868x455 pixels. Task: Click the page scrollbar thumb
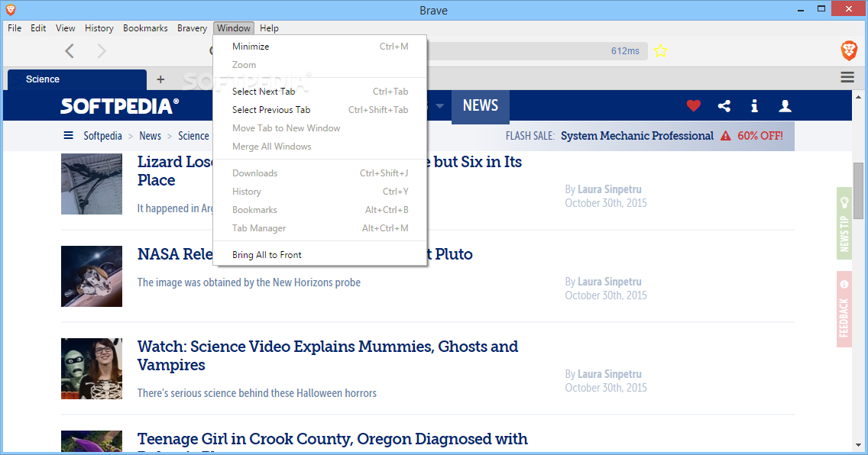tap(858, 191)
